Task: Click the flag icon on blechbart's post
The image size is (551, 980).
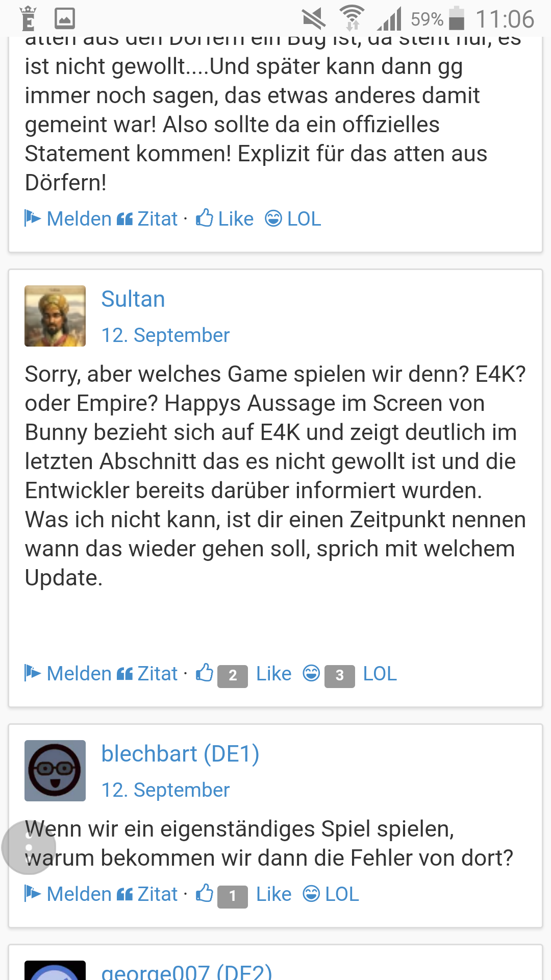Action: click(x=33, y=893)
